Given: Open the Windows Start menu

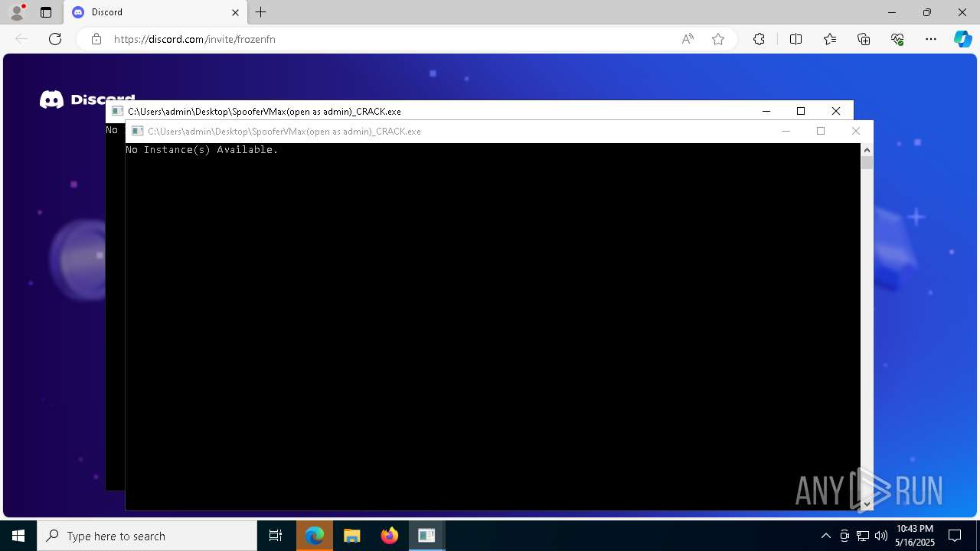Looking at the screenshot, I should tap(18, 536).
